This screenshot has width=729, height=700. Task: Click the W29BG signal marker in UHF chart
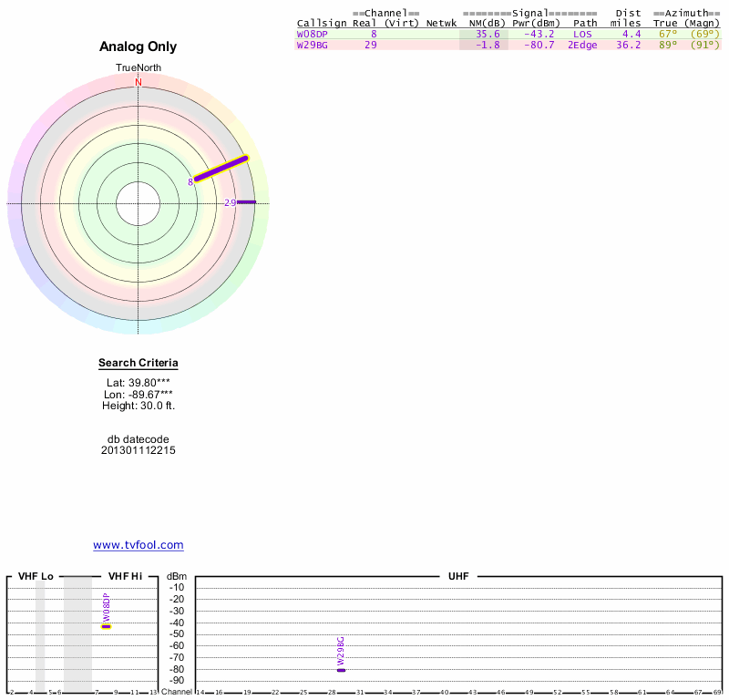(341, 670)
